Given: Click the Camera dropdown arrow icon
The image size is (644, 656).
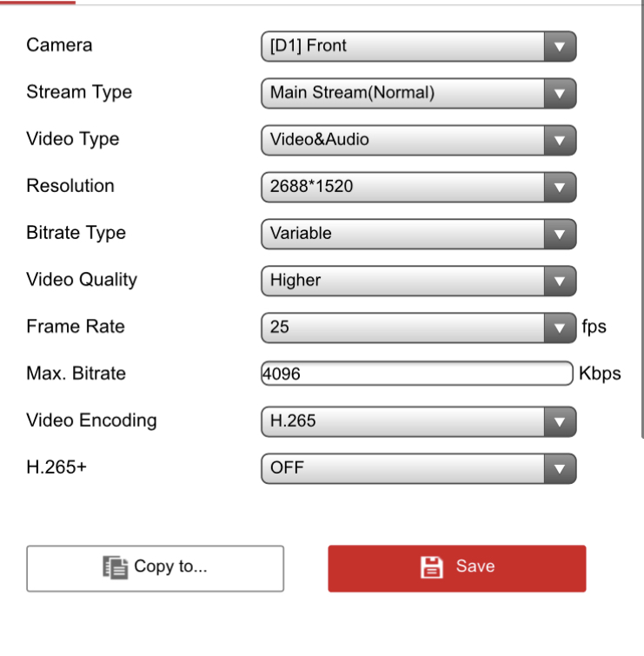Looking at the screenshot, I should tap(560, 46).
